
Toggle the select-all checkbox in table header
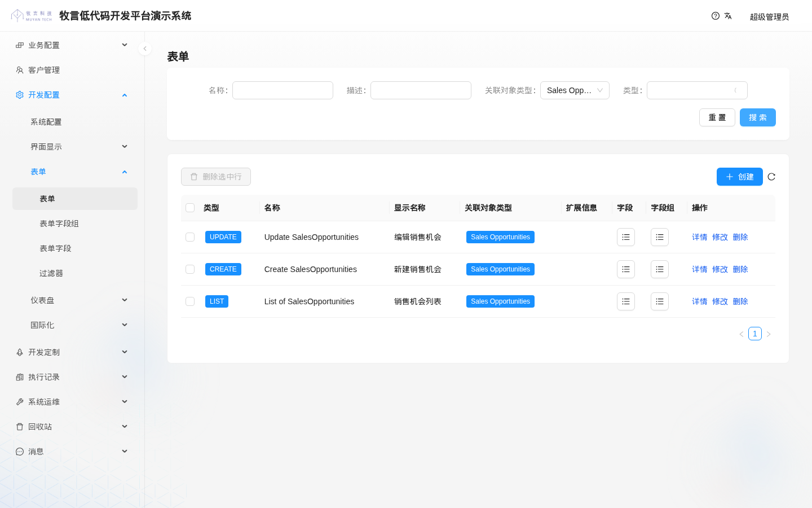[190, 208]
